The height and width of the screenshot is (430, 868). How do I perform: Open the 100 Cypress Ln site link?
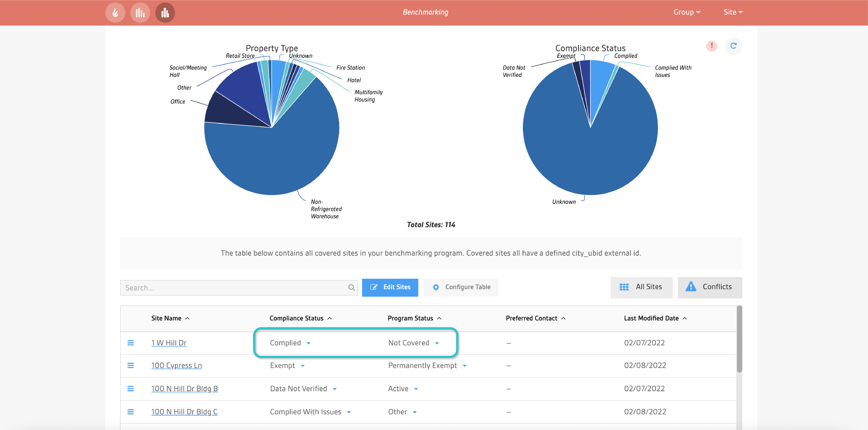pos(177,366)
